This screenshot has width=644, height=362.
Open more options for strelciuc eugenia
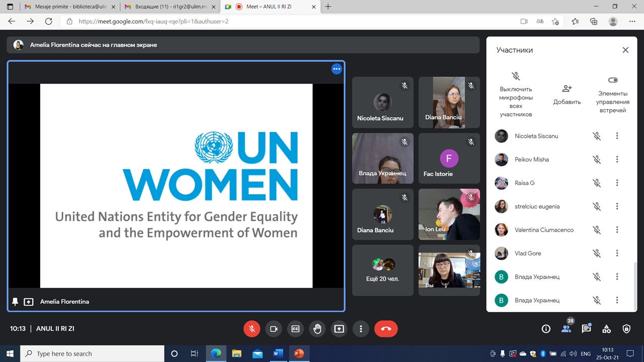[x=617, y=207]
